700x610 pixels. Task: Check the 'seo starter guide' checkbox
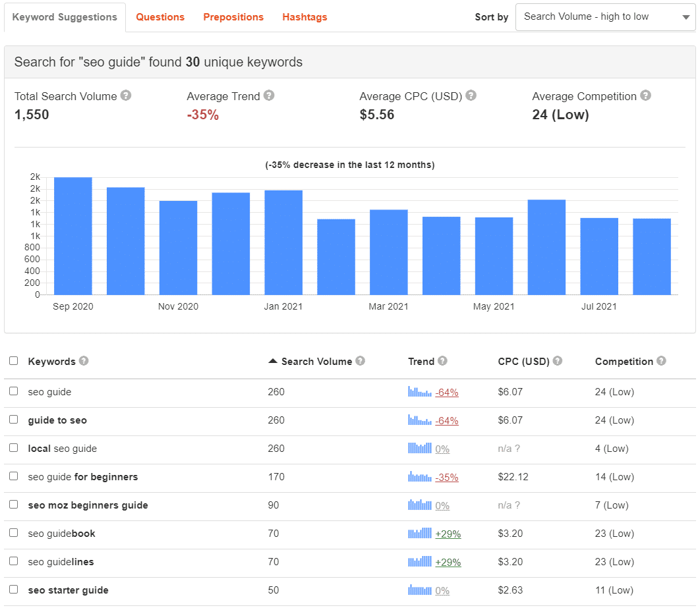point(14,590)
